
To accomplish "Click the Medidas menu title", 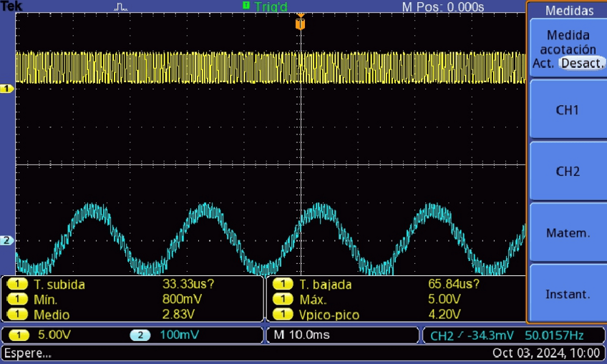I will [x=569, y=11].
